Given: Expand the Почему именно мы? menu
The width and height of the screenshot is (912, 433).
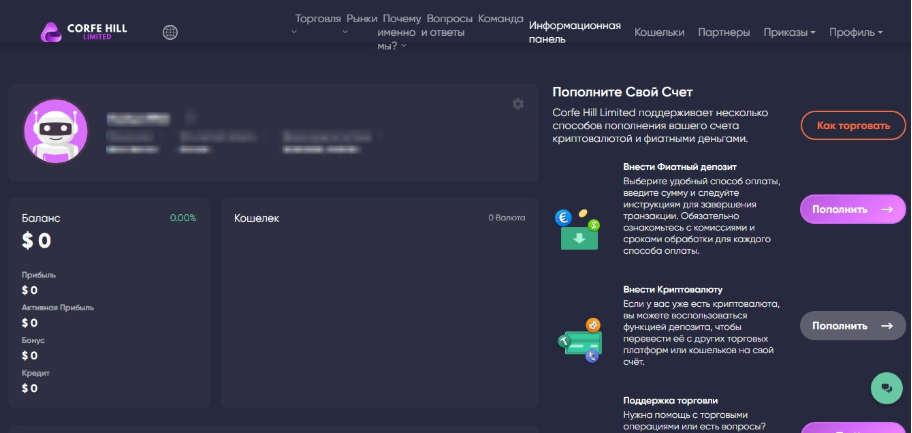Looking at the screenshot, I should (400, 32).
